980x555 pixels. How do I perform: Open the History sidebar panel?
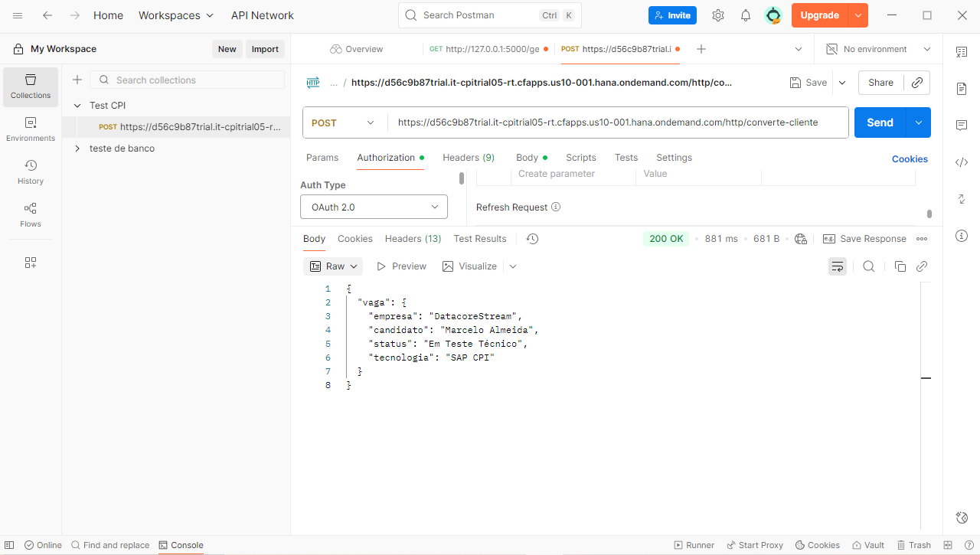click(x=31, y=172)
